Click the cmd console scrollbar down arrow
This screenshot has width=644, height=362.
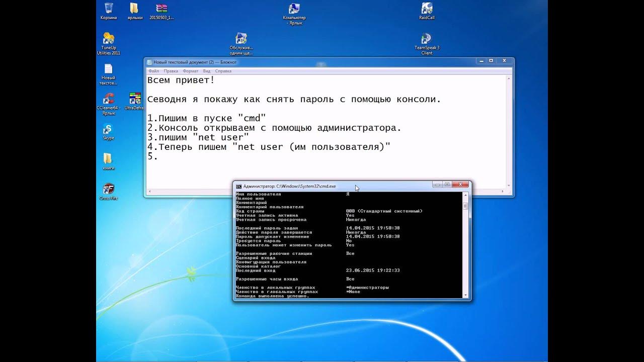pos(465,295)
